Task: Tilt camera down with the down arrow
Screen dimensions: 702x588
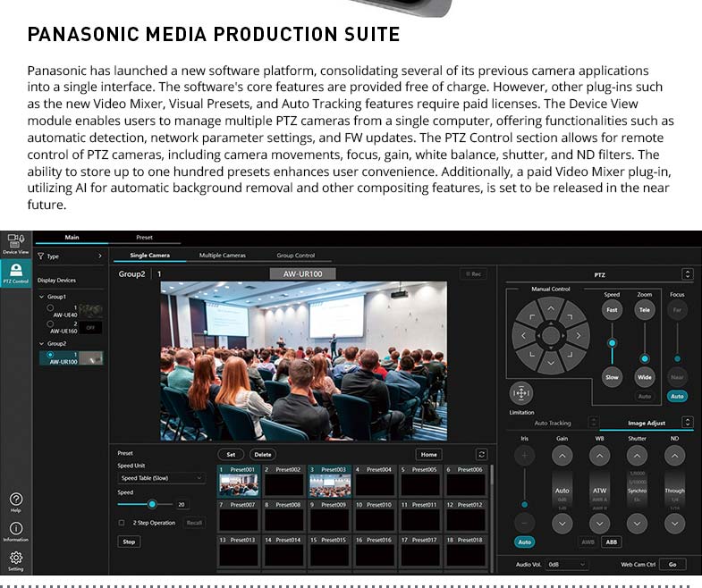Action: (x=551, y=363)
